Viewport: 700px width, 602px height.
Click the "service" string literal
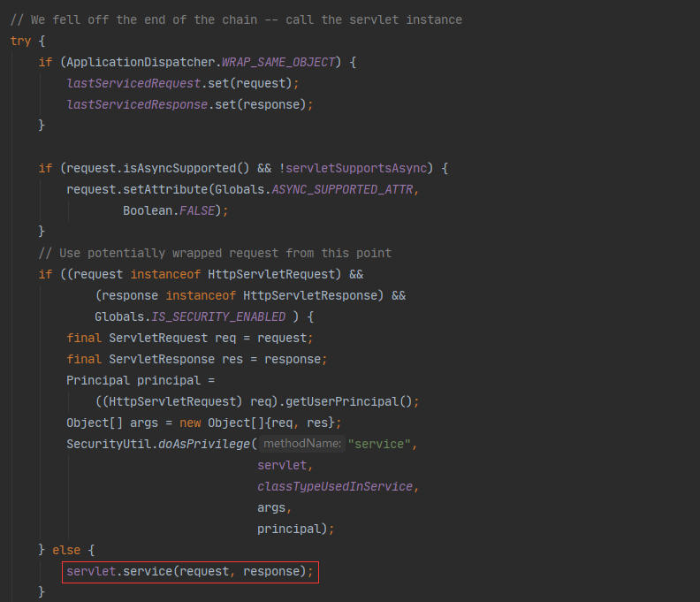tap(380, 444)
